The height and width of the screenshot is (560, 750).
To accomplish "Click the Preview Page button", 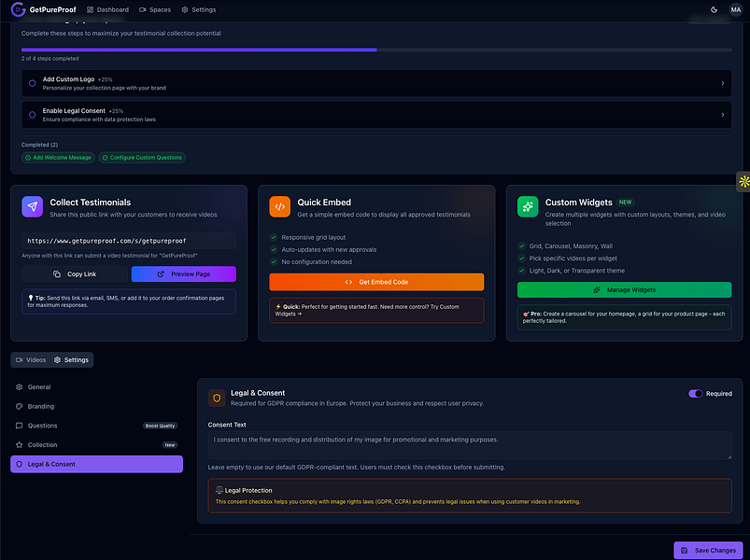I will click(184, 273).
